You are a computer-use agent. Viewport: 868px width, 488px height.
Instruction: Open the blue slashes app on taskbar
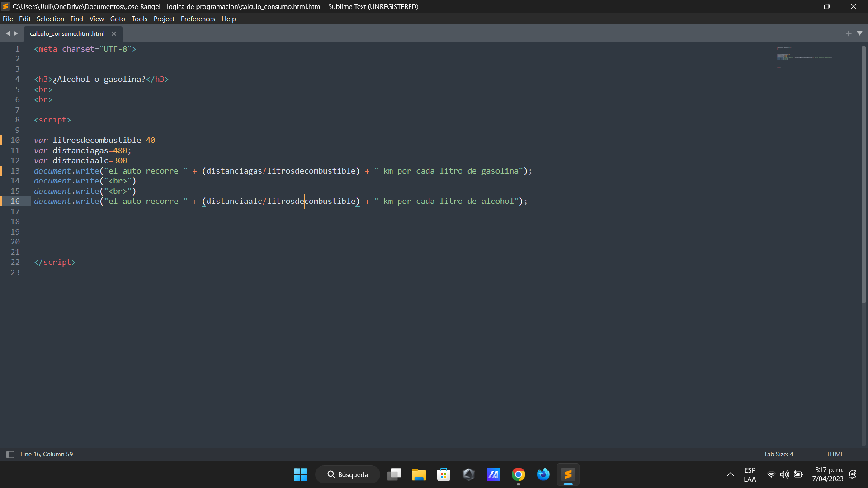[x=494, y=474]
